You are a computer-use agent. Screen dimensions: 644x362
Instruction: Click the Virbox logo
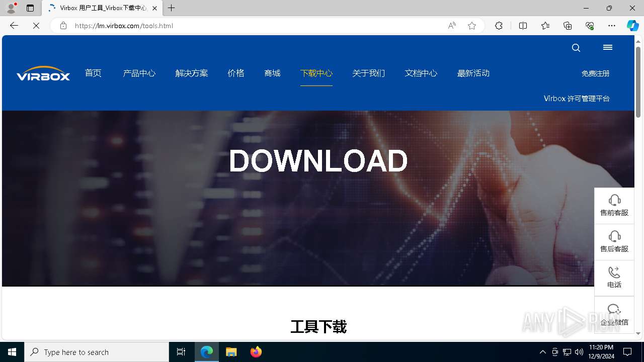pos(43,73)
